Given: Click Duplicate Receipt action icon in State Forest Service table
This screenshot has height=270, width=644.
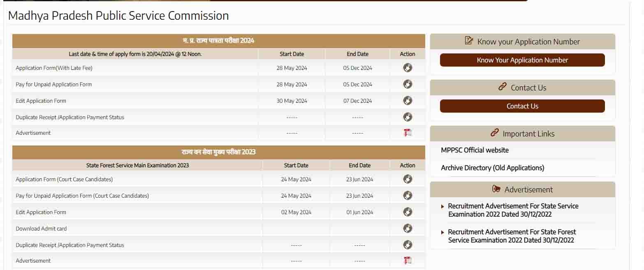Looking at the screenshot, I should (408, 245).
